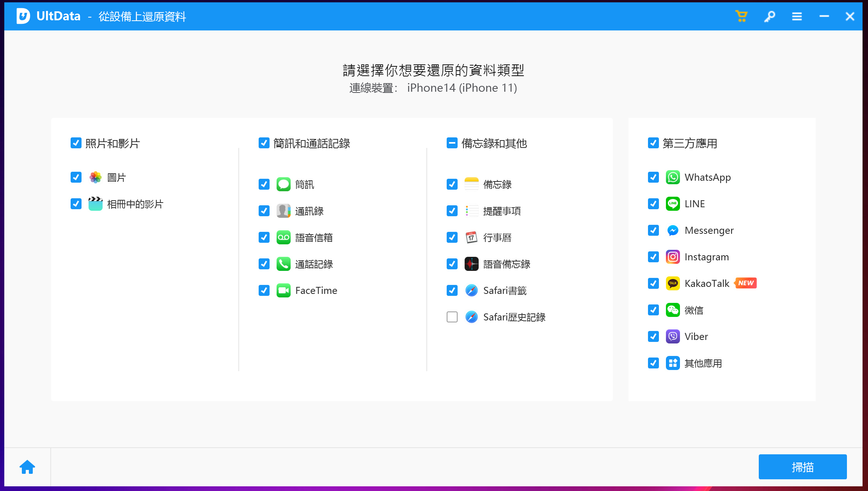The width and height of the screenshot is (868, 491).
Task: Click the orange NEW badge beside KakaoTalk
Action: coord(746,283)
